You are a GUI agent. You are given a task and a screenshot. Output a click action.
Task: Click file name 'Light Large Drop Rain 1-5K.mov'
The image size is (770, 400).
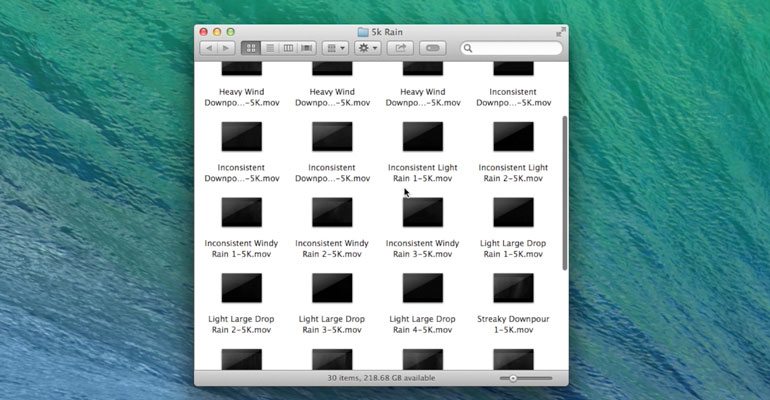coord(513,248)
